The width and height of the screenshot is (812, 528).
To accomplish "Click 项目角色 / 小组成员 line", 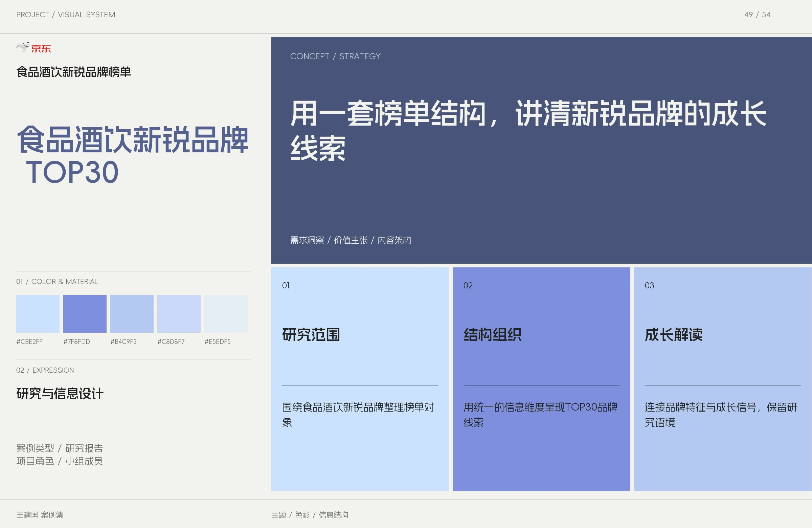I will point(60,461).
